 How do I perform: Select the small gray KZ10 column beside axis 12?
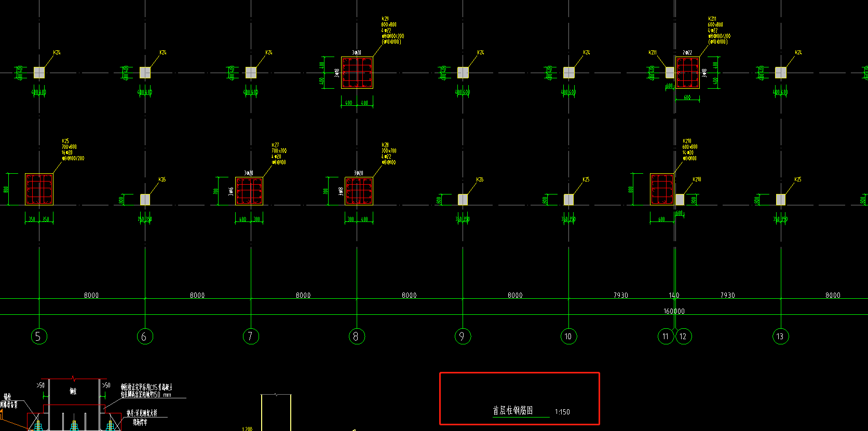pyautogui.click(x=680, y=200)
